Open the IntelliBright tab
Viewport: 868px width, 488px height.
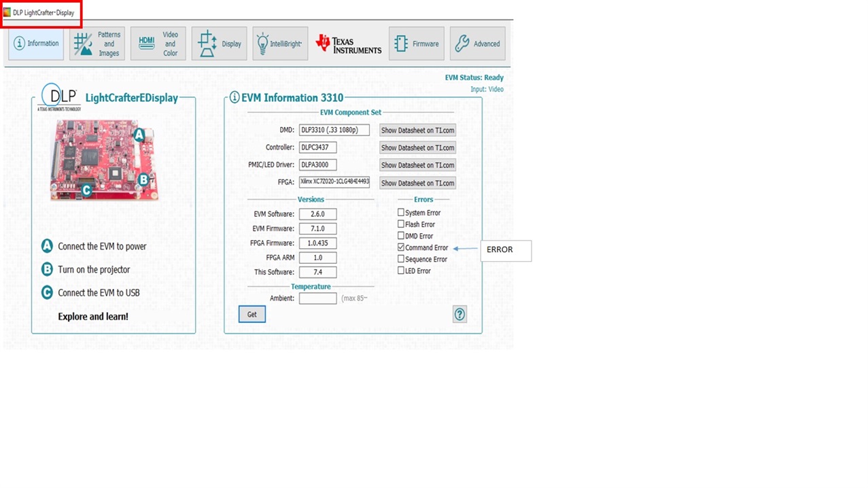pos(280,43)
